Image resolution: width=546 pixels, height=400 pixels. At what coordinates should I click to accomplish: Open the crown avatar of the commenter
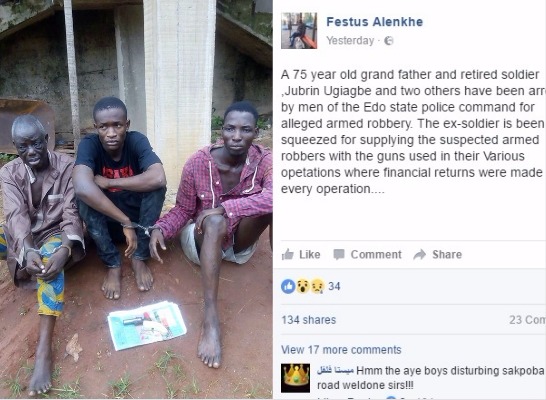click(295, 378)
